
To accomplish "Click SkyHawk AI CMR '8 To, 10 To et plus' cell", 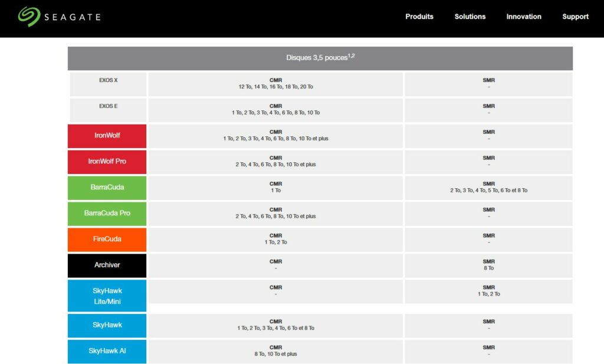I will coord(276,351).
